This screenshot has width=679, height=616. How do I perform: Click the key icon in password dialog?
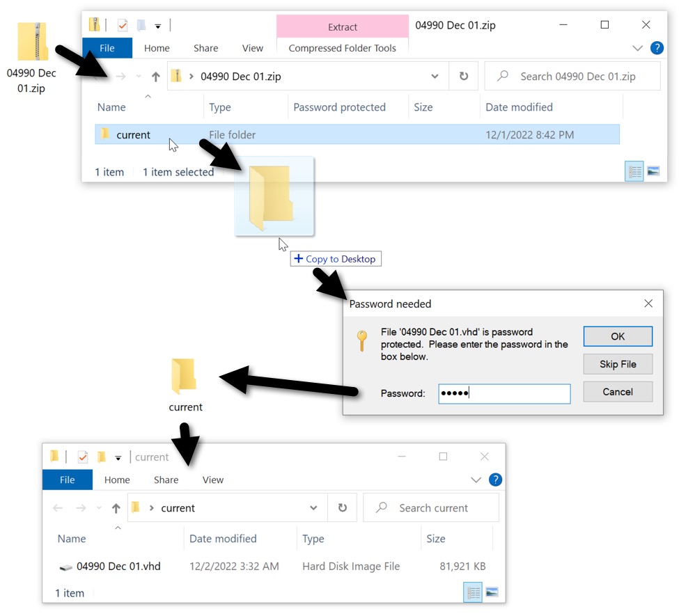click(362, 340)
